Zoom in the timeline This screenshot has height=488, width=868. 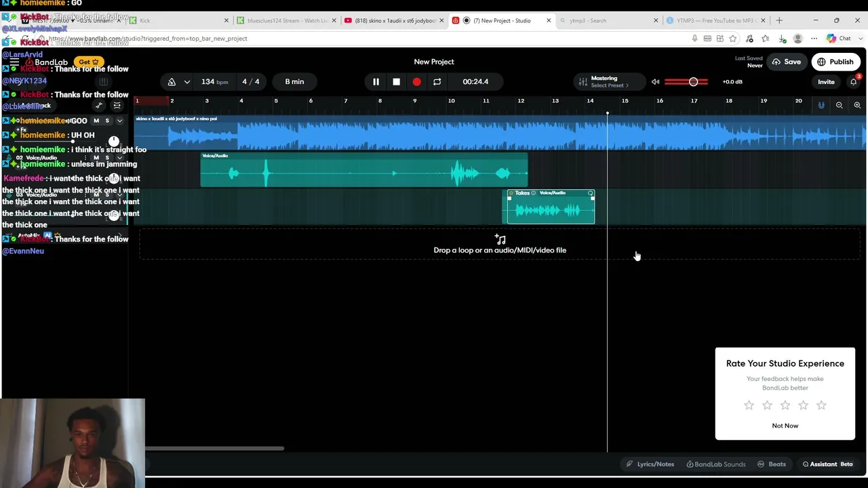pos(857,105)
